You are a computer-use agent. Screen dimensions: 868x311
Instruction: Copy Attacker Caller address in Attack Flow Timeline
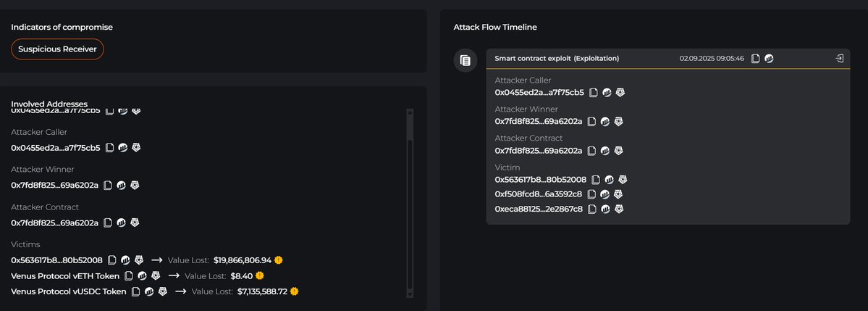click(594, 92)
